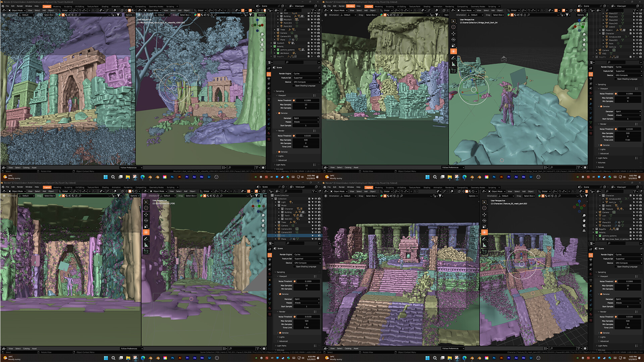Click Render Noise Threshold slider in Lost City 2.blend window

[308, 317]
